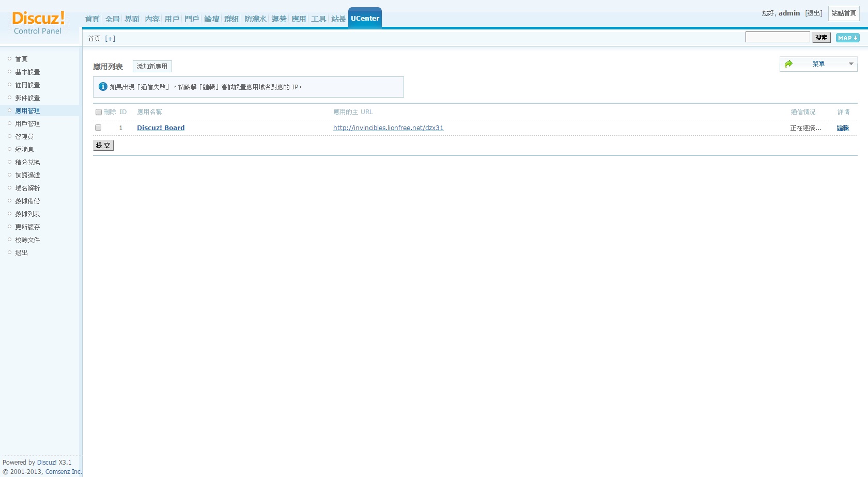Click the 應用列表 heading text

108,67
